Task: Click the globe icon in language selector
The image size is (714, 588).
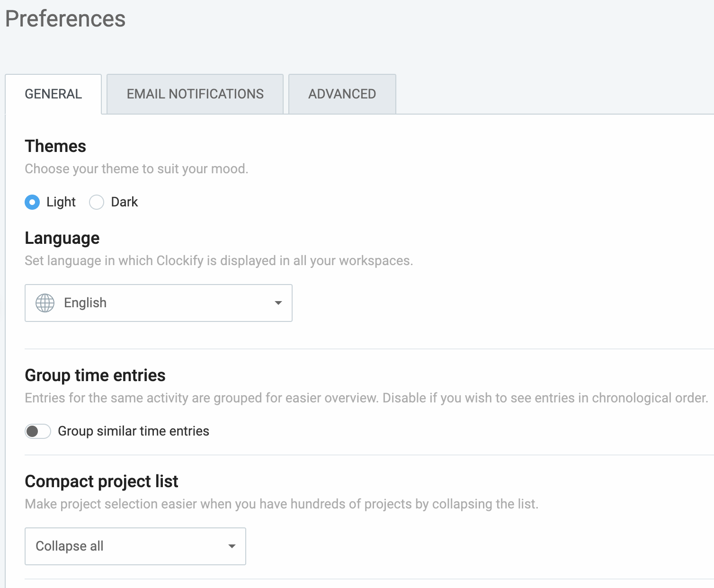Action: pyautogui.click(x=45, y=303)
